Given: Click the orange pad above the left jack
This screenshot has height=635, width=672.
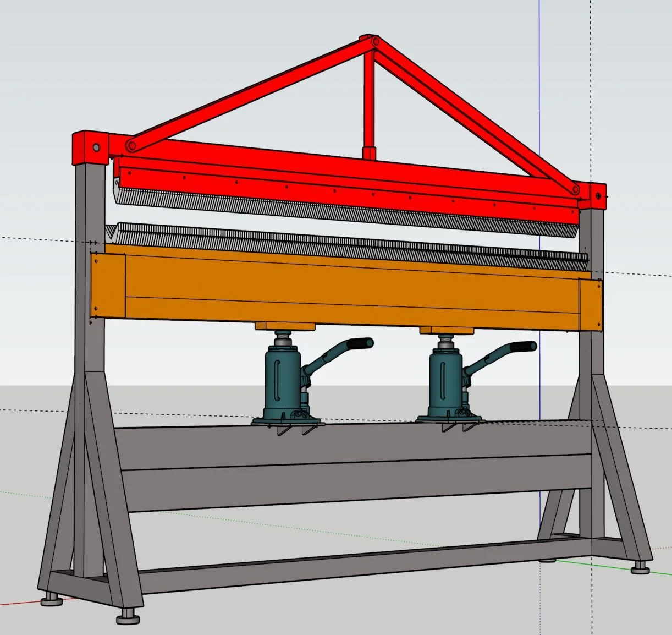Looking at the screenshot, I should (x=285, y=326).
